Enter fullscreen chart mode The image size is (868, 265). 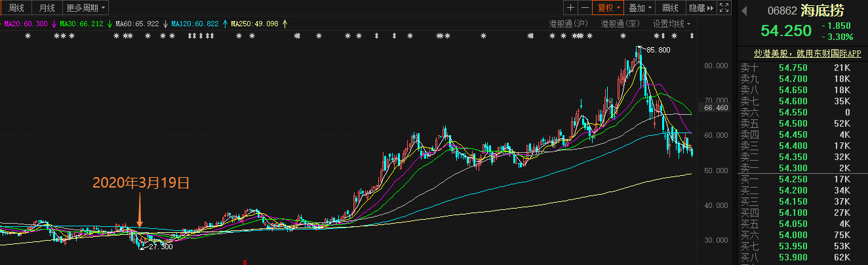724,8
